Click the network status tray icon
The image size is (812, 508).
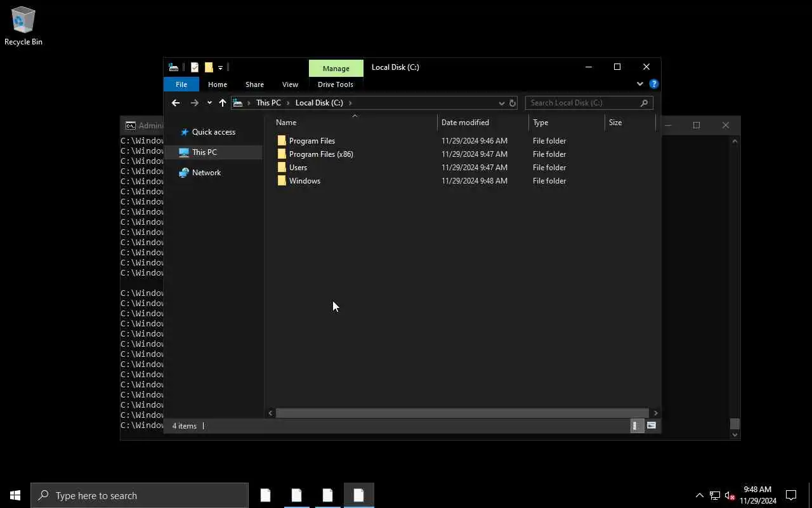(x=715, y=495)
